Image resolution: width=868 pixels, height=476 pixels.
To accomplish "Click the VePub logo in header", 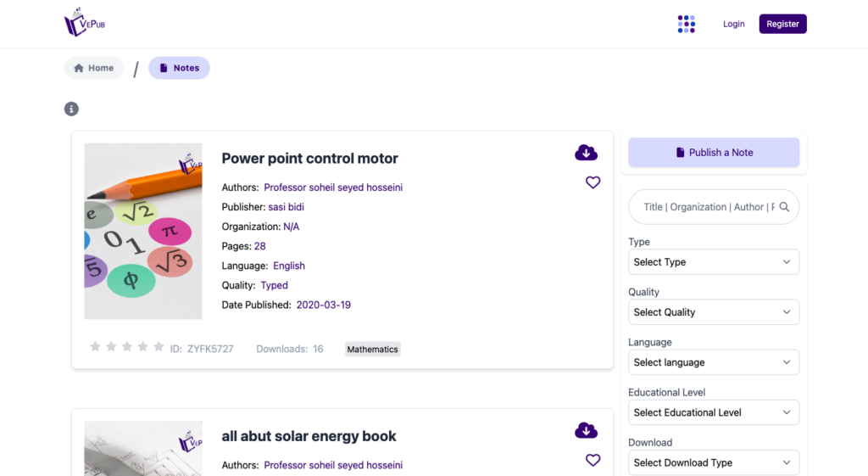I will coord(86,23).
